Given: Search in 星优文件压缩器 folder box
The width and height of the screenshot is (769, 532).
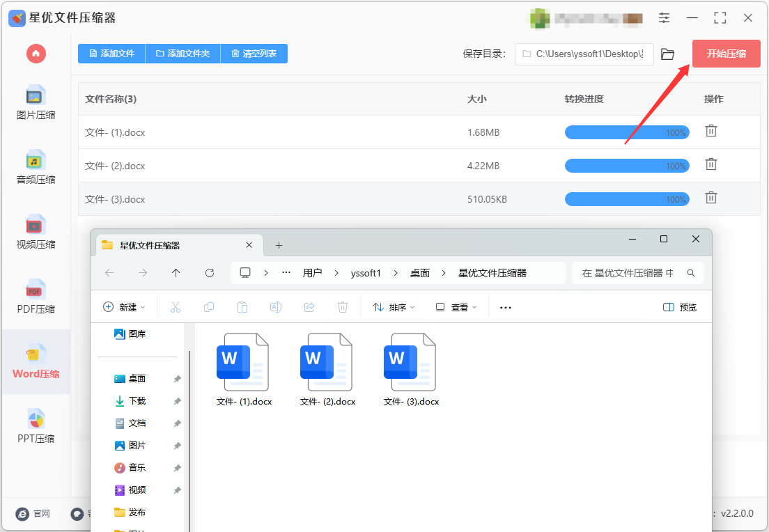Looking at the screenshot, I should (x=637, y=273).
